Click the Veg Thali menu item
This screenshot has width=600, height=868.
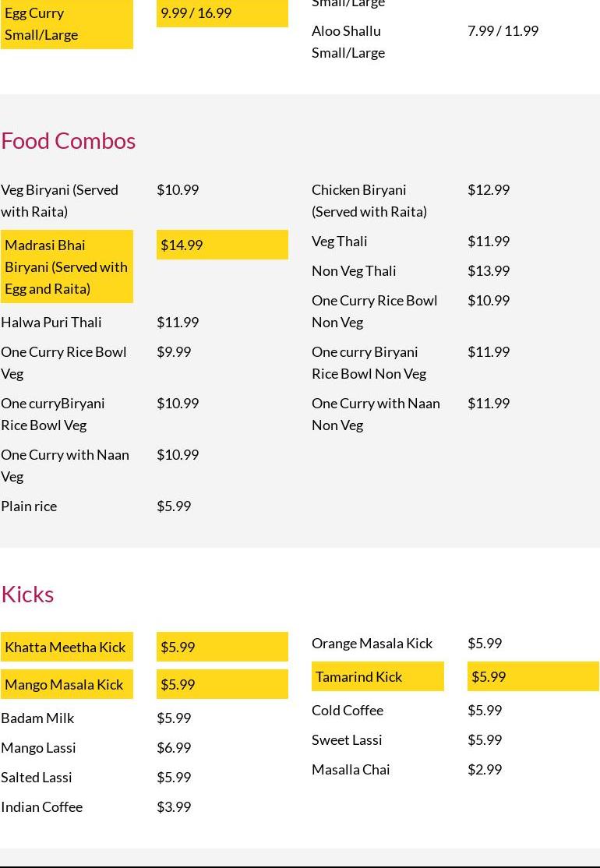(340, 241)
